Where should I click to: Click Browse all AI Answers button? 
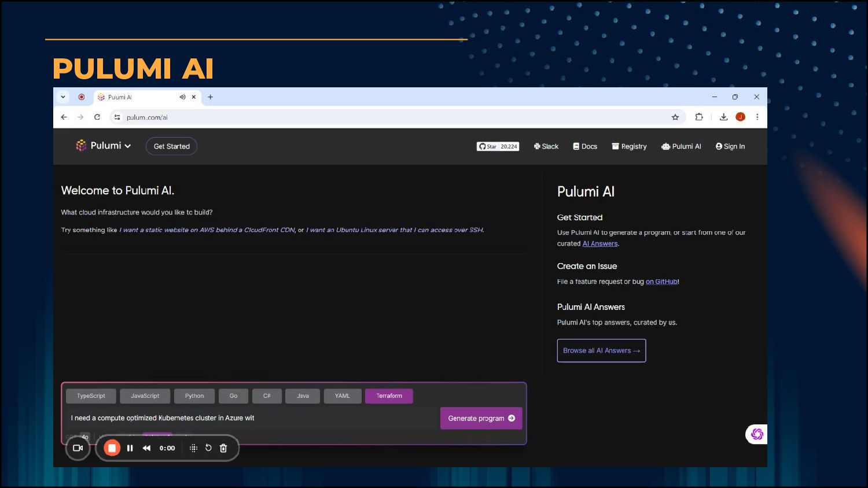(x=601, y=350)
